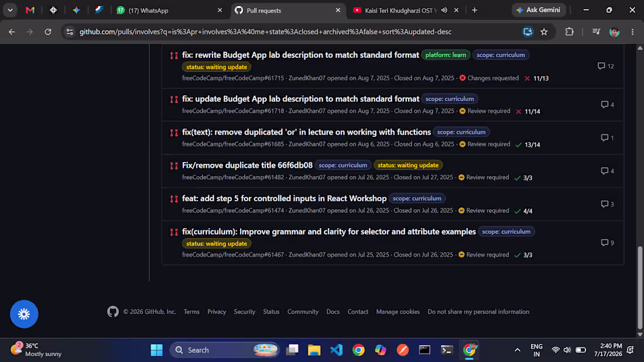
Task: Open PR rewrite Budget App lab description
Action: (301, 54)
